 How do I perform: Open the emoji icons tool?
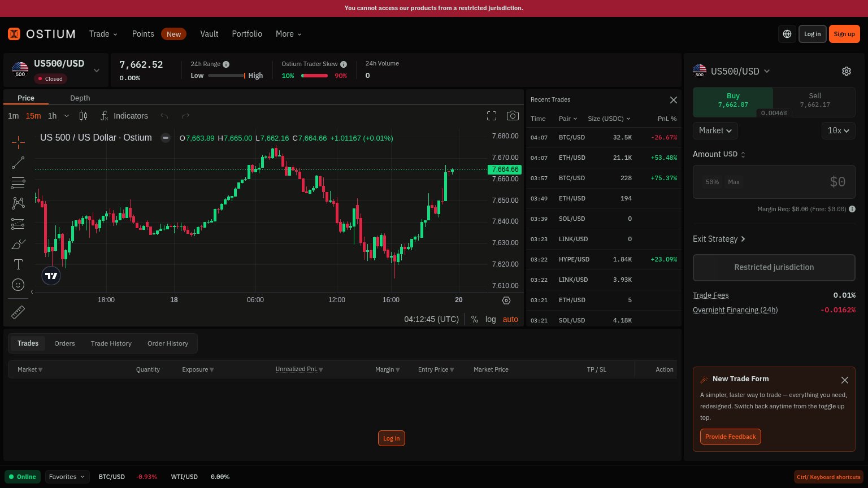pyautogui.click(x=18, y=285)
